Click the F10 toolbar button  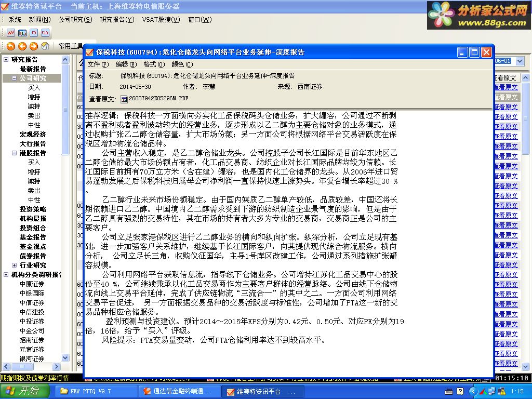pos(45,33)
